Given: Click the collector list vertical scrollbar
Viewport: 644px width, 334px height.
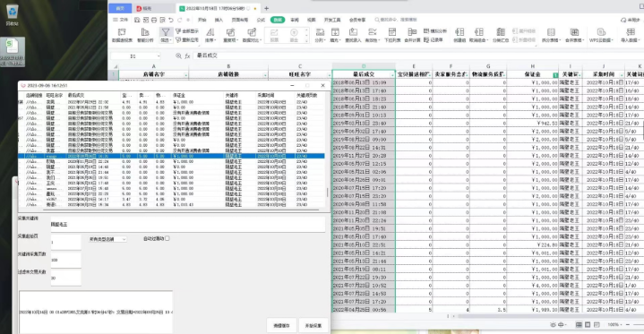Looking at the screenshot, I should coord(327,193).
